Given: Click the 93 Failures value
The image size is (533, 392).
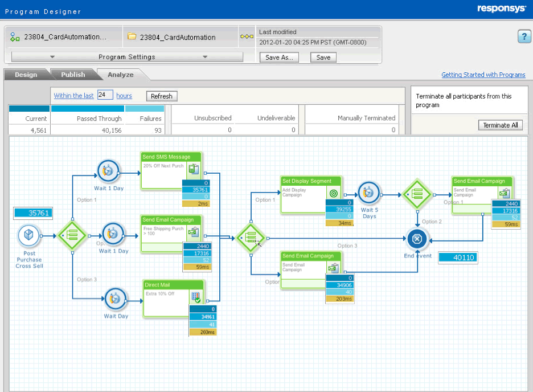Looking at the screenshot, I should click(x=158, y=130).
